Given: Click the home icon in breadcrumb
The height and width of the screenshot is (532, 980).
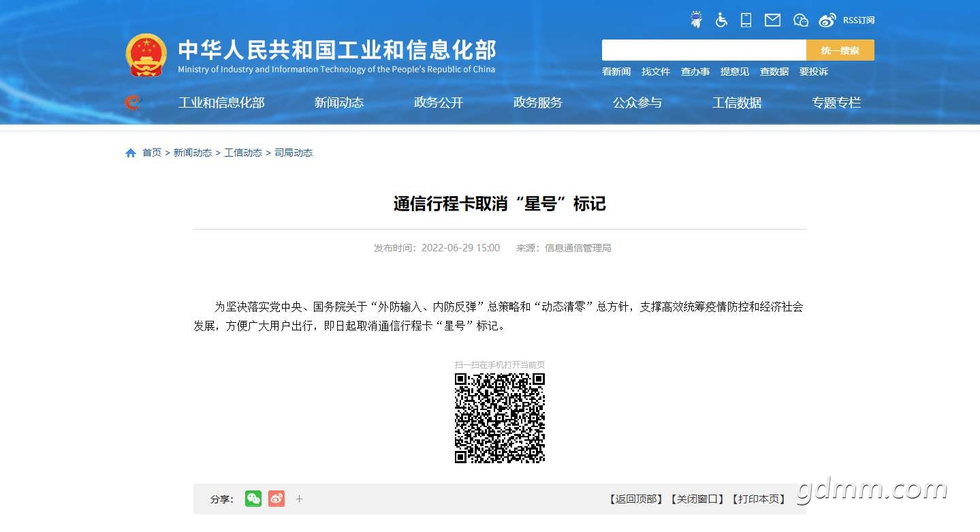Looking at the screenshot, I should 131,153.
